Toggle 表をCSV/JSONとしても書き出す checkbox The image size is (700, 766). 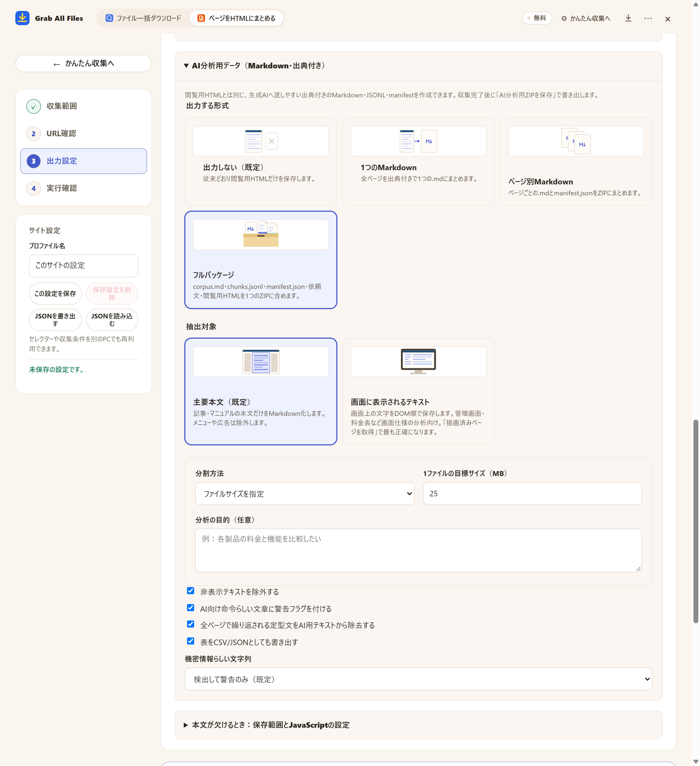point(191,641)
